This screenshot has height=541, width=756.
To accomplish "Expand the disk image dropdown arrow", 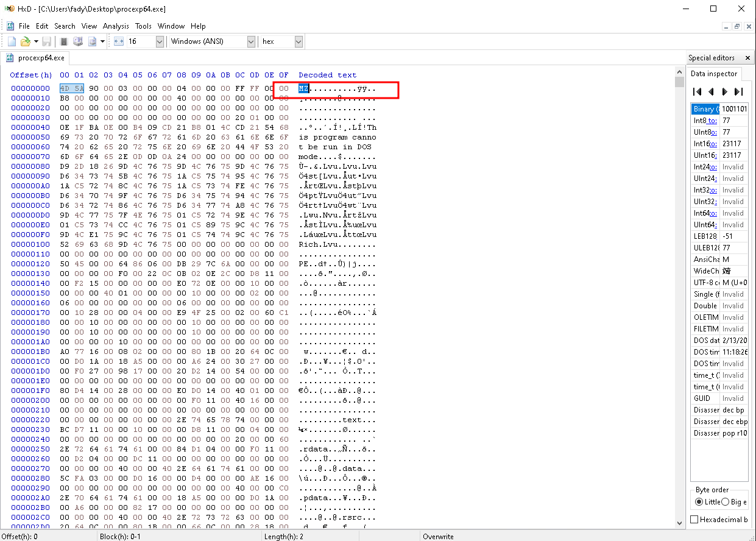I will pyautogui.click(x=102, y=41).
